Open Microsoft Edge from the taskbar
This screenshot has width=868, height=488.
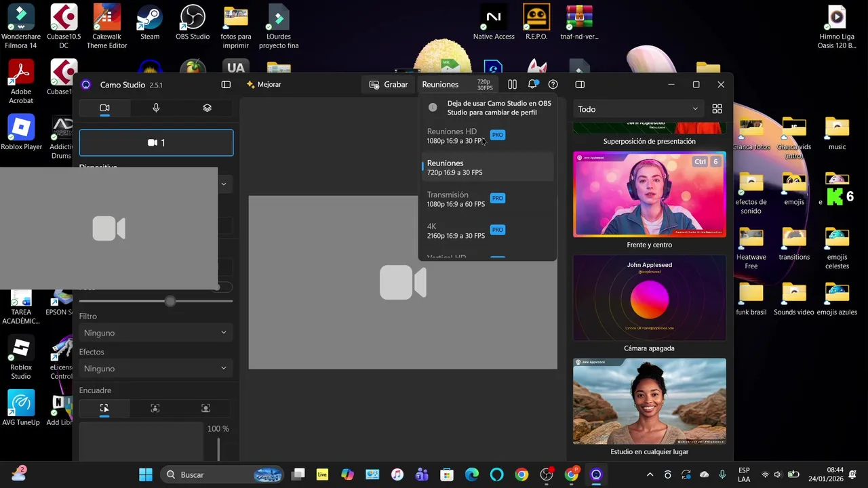click(472, 474)
